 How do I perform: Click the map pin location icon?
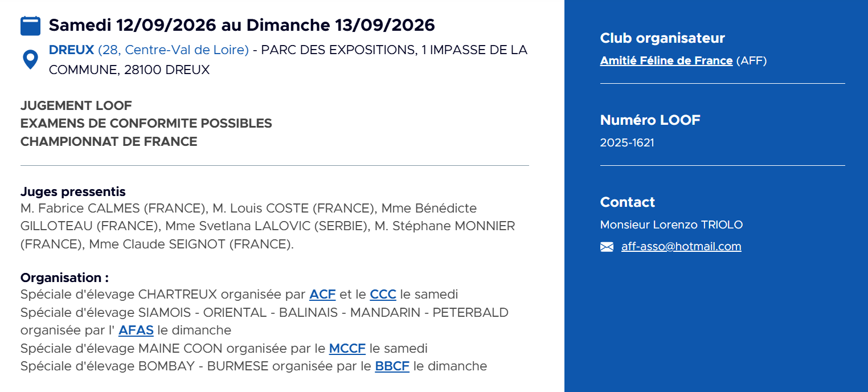tap(30, 60)
